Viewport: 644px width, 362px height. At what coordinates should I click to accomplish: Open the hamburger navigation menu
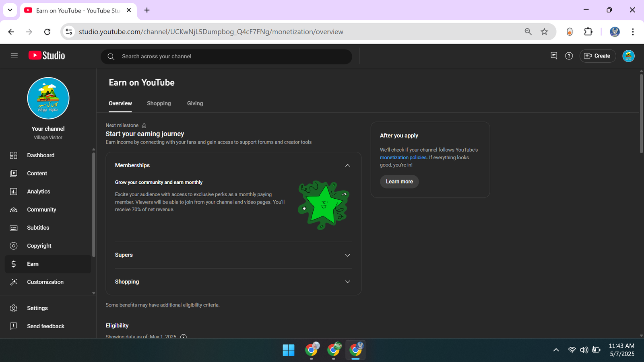[x=14, y=56]
